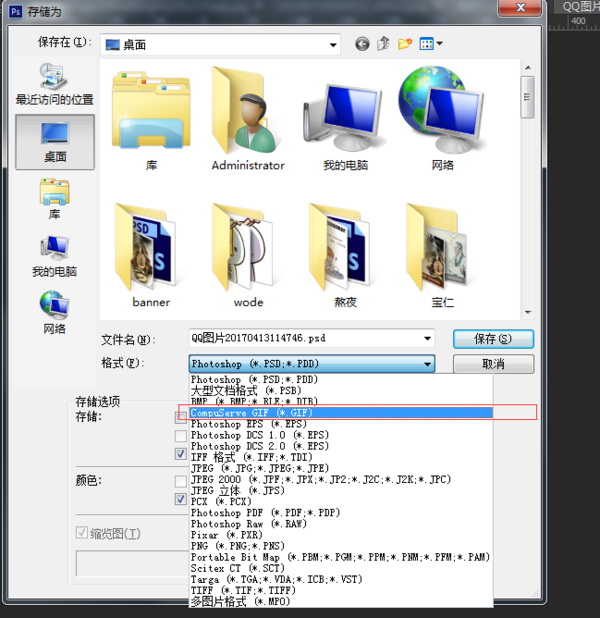Toggle the second unchecked 存储 checkbox
Screen dimensions: 600x618
[x=181, y=436]
